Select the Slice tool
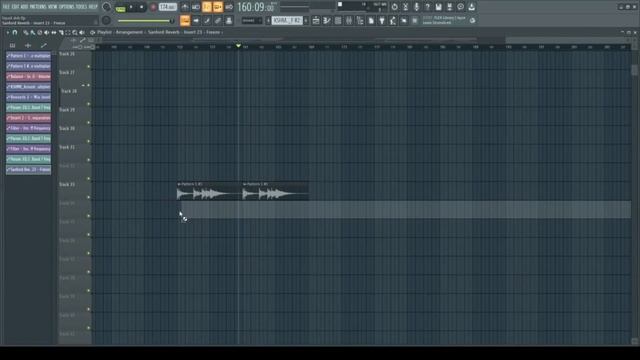 [61, 33]
